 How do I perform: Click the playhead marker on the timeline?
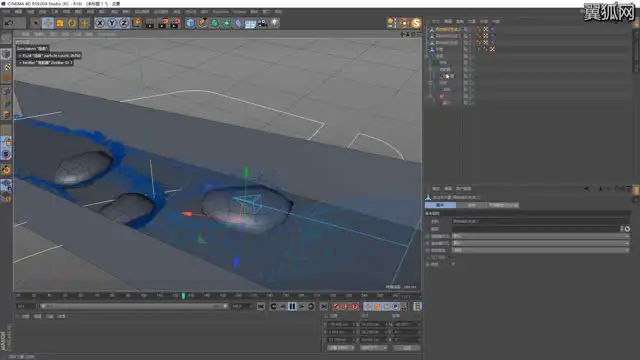183,296
